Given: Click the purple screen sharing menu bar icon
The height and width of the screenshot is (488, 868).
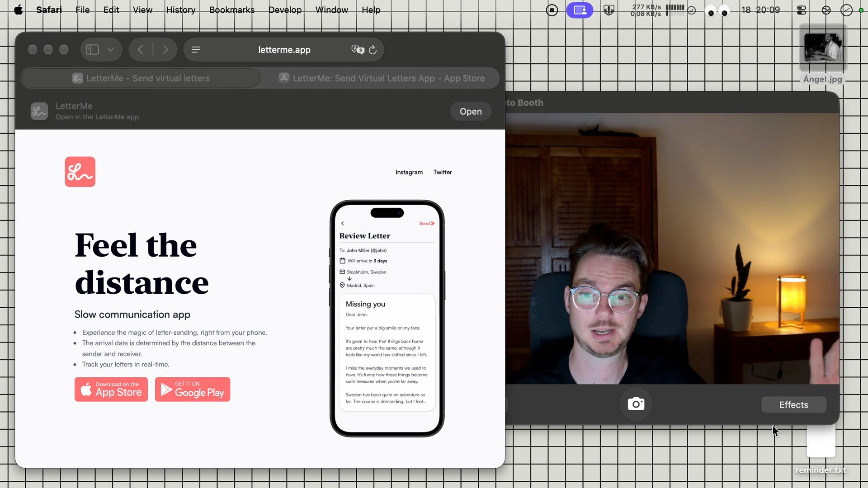Looking at the screenshot, I should pyautogui.click(x=580, y=10).
